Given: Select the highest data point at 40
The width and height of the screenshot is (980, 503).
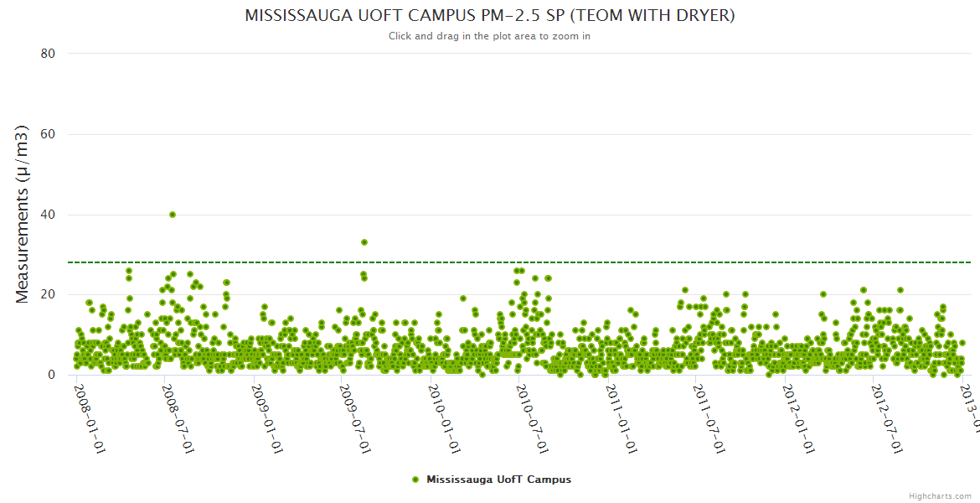Looking at the screenshot, I should coord(173,215).
